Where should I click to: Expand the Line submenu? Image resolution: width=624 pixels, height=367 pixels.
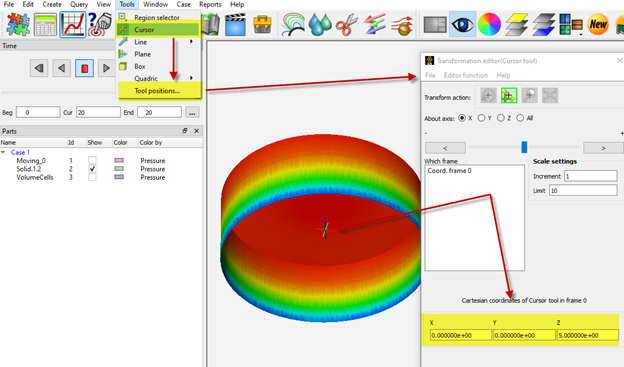[191, 42]
